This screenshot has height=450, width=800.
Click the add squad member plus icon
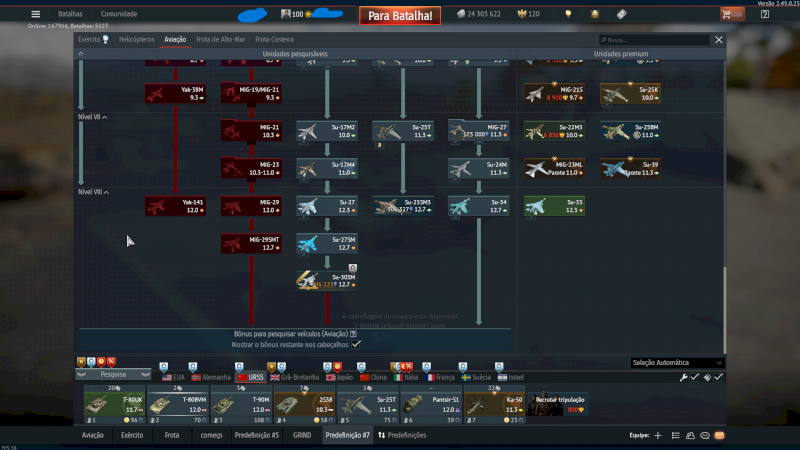658,436
